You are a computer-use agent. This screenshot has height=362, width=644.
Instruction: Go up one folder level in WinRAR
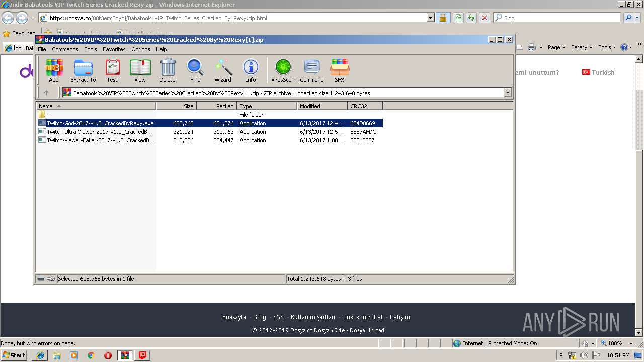pos(46,93)
